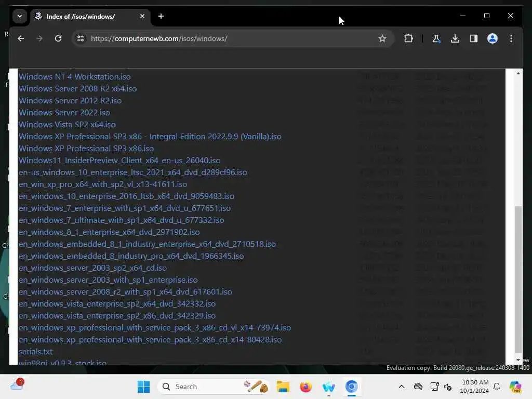Download Windows Vista SP2 x64.iso
This screenshot has width=532, height=399.
coord(67,125)
